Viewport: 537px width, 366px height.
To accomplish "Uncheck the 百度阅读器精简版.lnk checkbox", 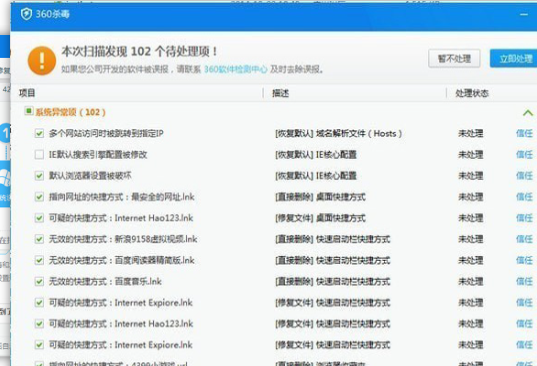I will 39,260.
